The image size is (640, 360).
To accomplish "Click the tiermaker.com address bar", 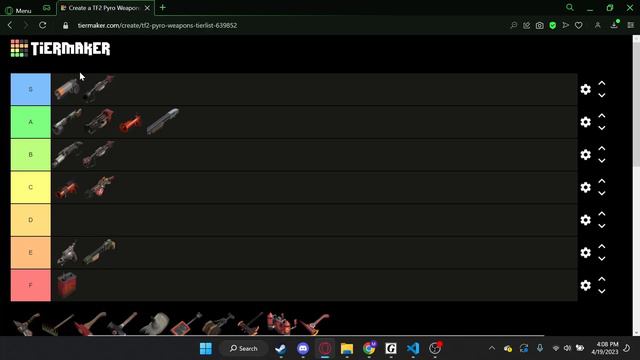I will coord(157,25).
